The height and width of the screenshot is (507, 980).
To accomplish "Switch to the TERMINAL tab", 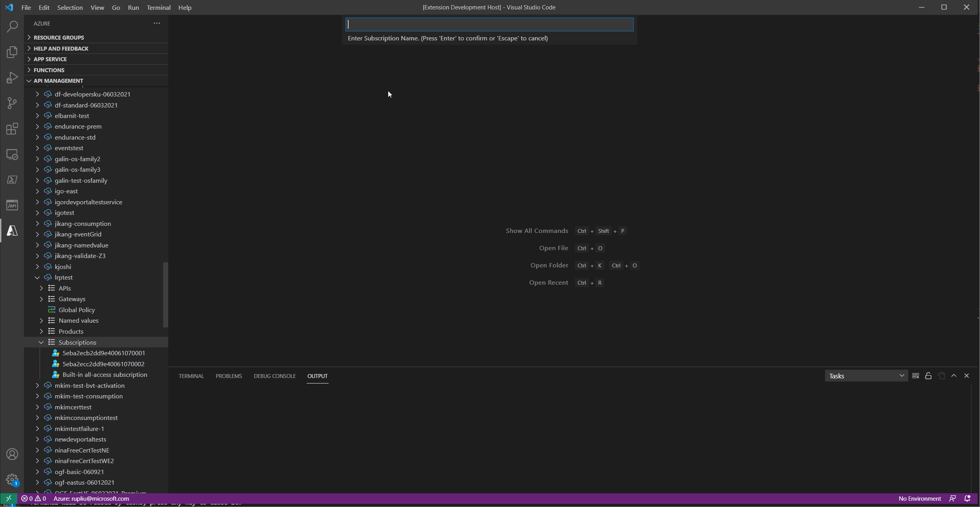I will [x=191, y=376].
